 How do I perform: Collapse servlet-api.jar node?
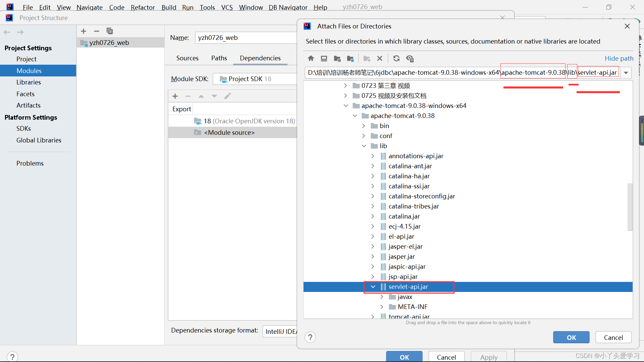tap(373, 287)
